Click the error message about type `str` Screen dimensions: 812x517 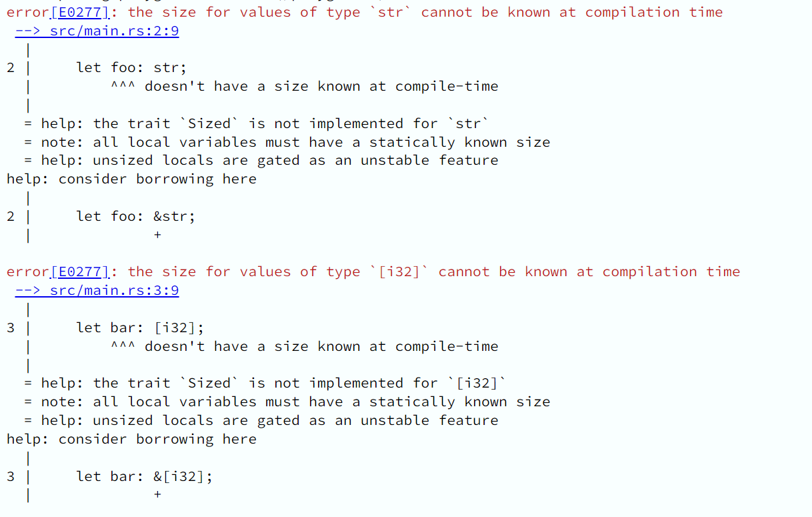[x=425, y=12]
